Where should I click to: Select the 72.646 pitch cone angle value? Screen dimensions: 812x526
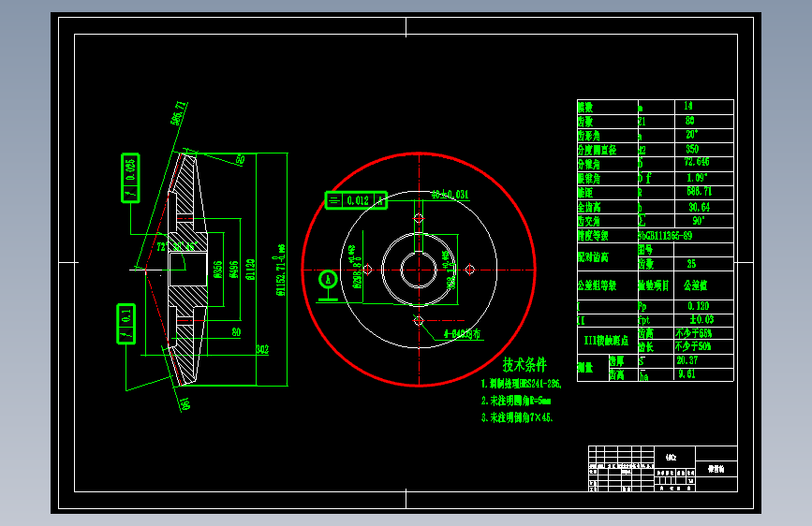coord(697,163)
